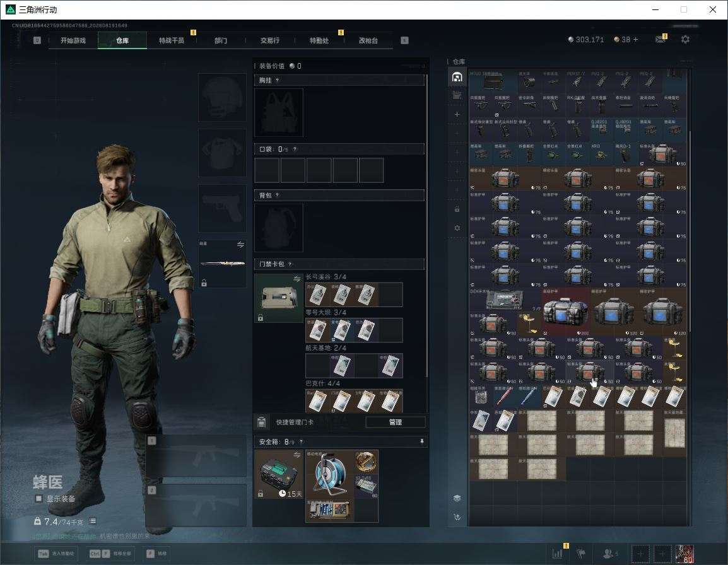Click the warehouse vertical scrollbar

coord(690,231)
